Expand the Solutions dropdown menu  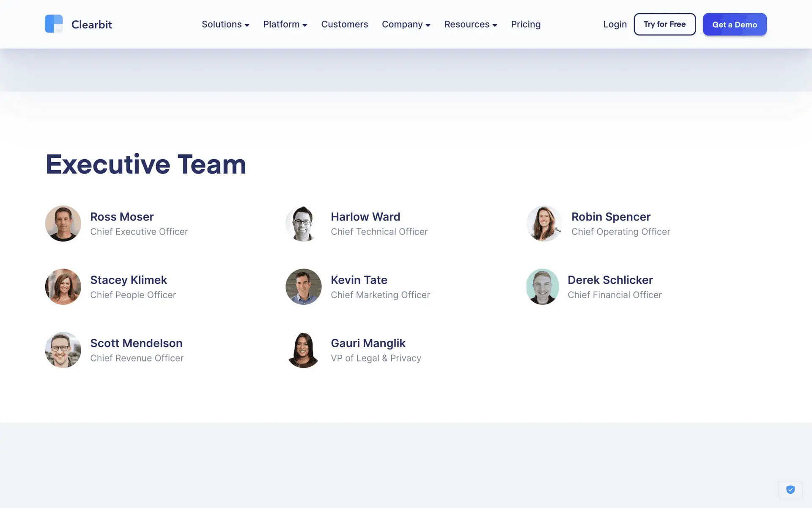point(225,25)
